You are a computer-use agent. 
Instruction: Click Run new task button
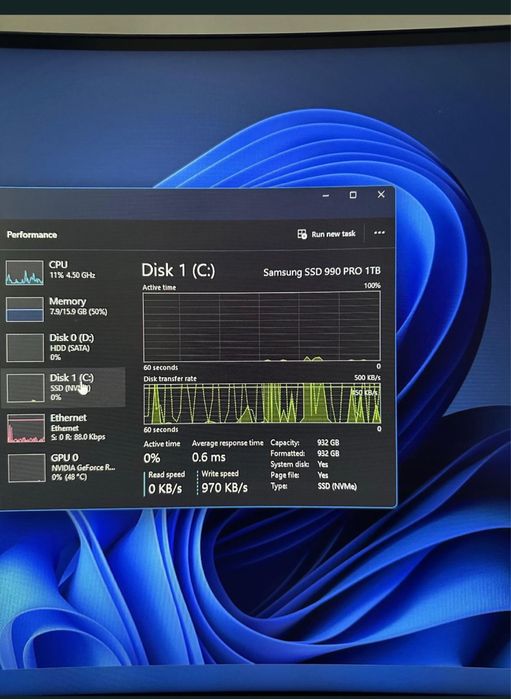326,234
